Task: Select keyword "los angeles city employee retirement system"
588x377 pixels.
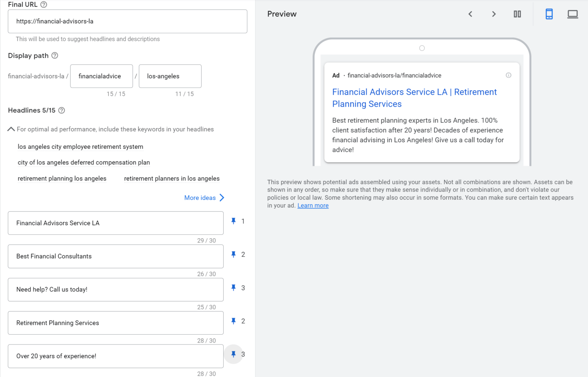Action: (x=80, y=146)
